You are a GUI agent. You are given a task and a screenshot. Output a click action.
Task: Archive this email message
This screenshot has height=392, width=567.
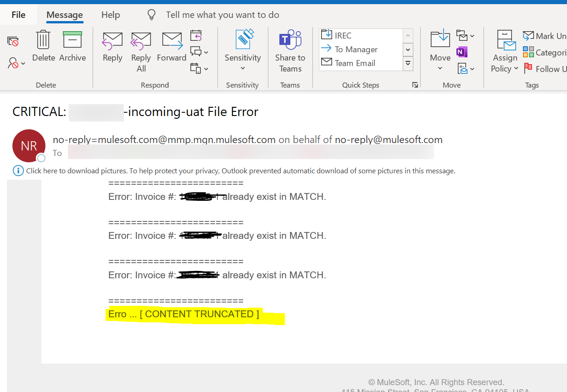pos(72,40)
